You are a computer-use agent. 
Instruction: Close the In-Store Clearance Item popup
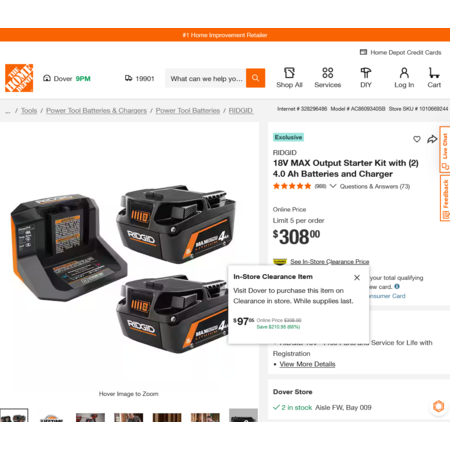[x=357, y=277]
